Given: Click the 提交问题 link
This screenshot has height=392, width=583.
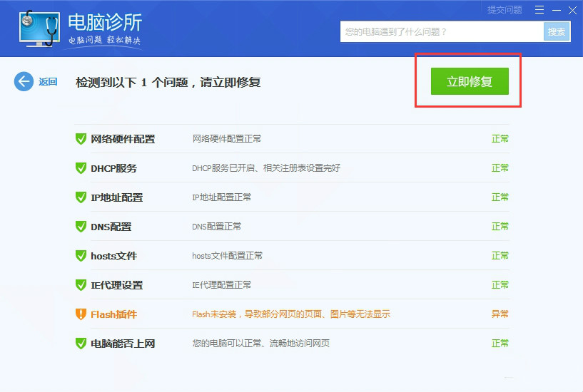Looking at the screenshot, I should tap(505, 10).
